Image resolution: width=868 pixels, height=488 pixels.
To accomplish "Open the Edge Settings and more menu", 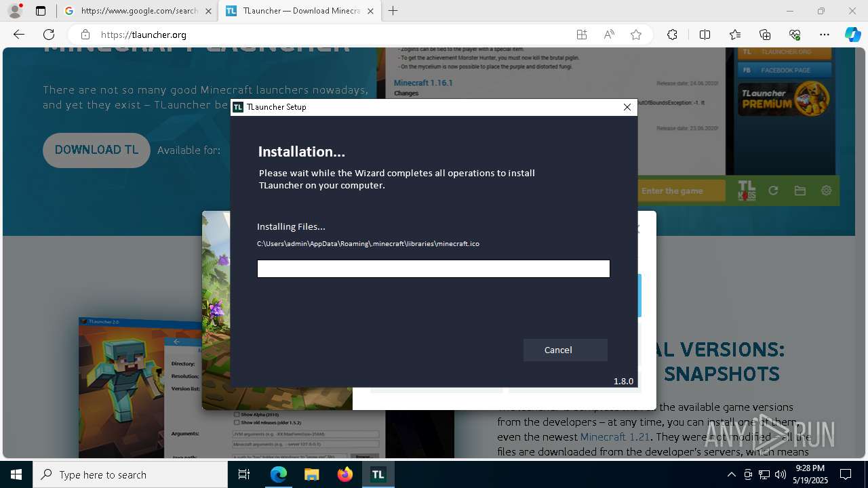I will (x=825, y=35).
